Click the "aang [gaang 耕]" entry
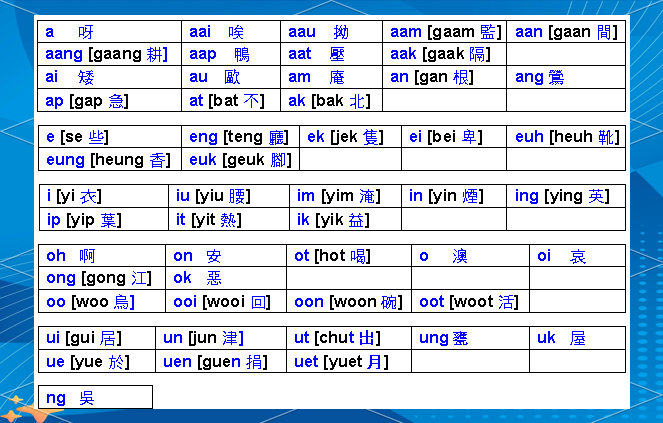This screenshot has height=423, width=663. (x=110, y=54)
